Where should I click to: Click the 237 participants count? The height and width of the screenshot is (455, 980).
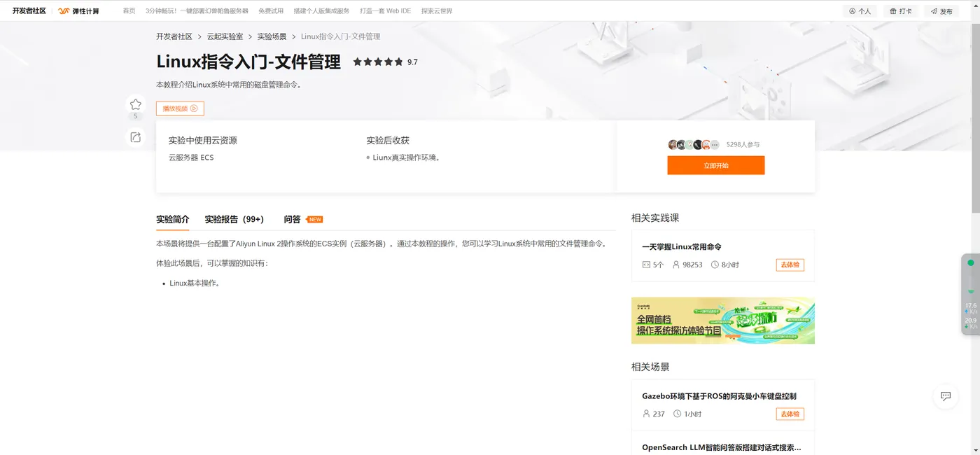[x=659, y=414]
